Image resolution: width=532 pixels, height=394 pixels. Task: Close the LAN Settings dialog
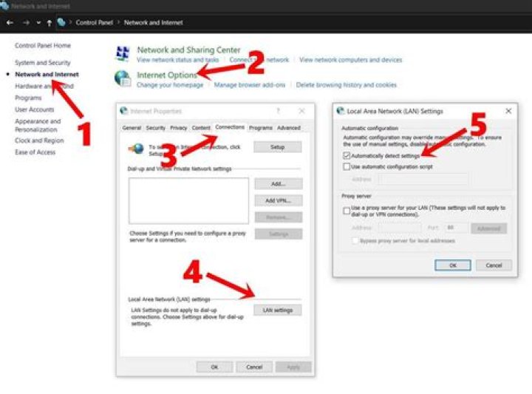click(508, 111)
